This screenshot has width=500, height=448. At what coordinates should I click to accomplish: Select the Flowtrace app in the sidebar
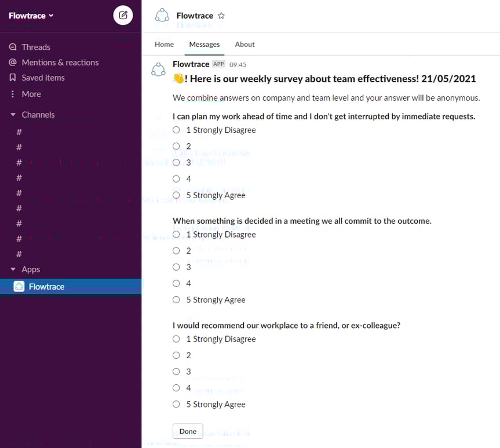[x=46, y=286]
